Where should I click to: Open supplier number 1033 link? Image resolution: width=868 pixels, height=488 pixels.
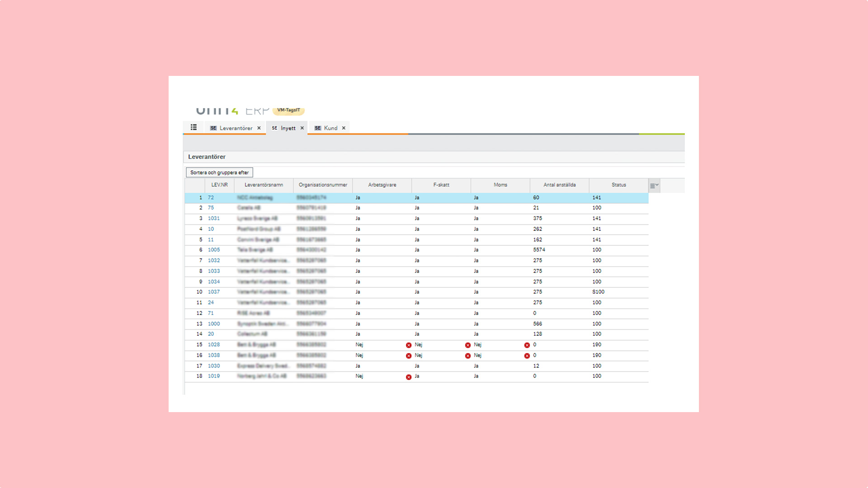tap(214, 271)
